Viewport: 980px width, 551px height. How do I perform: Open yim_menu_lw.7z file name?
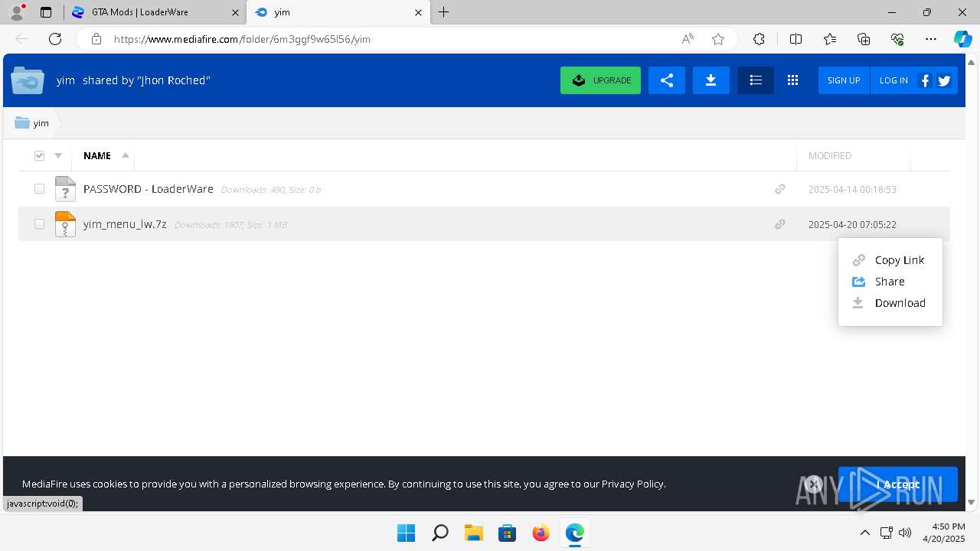[x=125, y=224]
